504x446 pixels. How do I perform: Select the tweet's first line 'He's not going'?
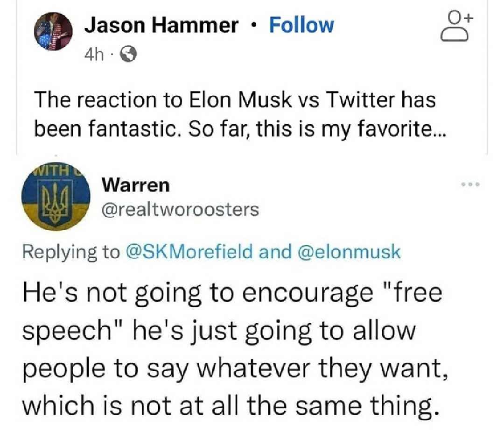pyautogui.click(x=232, y=293)
